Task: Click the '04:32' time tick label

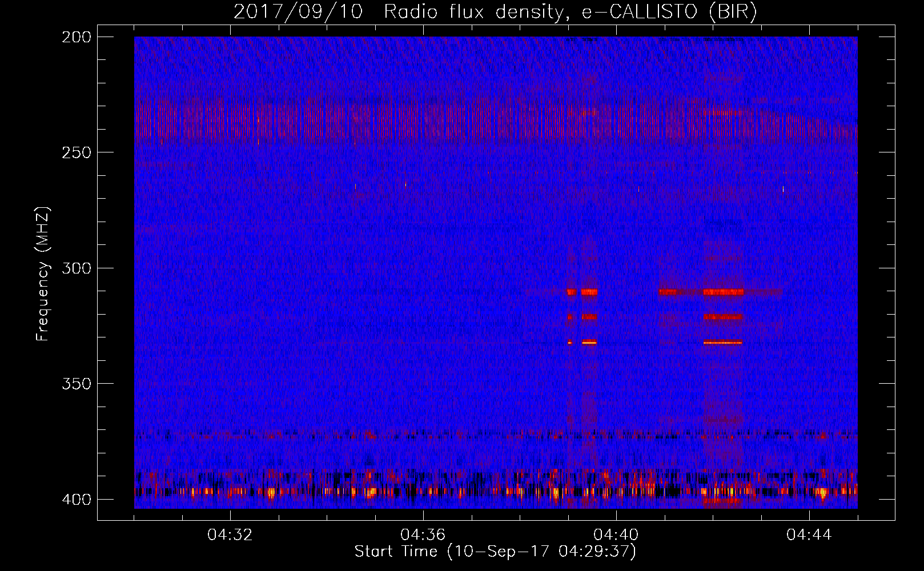Action: [x=230, y=535]
